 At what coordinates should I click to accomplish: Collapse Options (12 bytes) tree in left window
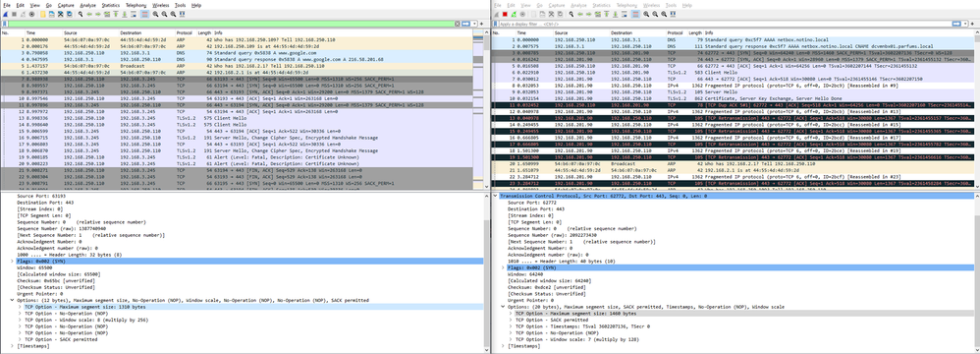(13, 300)
